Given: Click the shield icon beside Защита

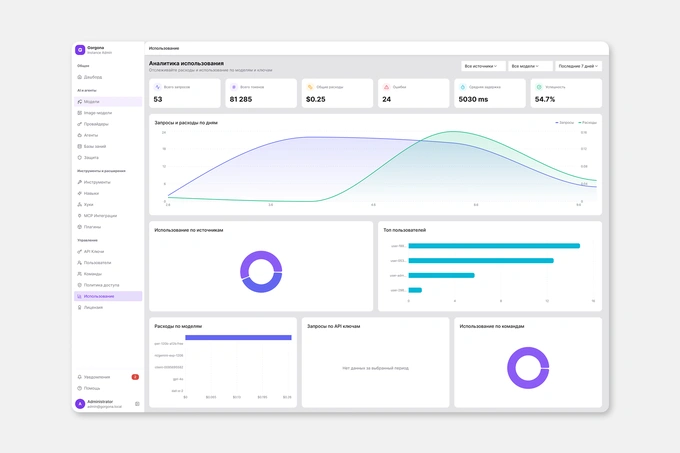Looking at the screenshot, I should pyautogui.click(x=79, y=158).
